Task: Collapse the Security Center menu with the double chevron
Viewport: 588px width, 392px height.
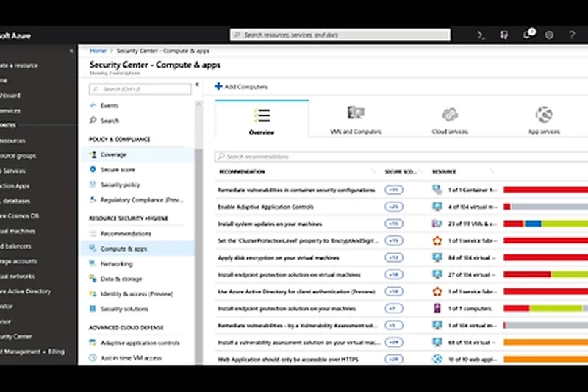Action: [197, 85]
